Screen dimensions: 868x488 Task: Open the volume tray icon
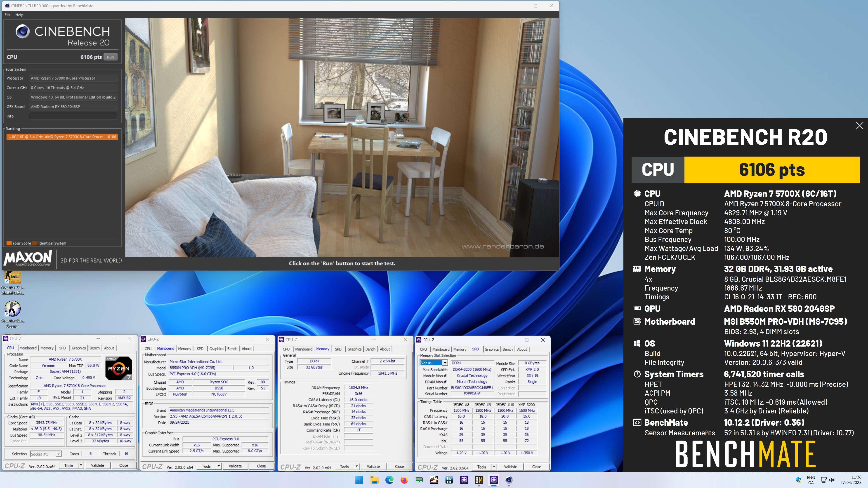[832, 480]
